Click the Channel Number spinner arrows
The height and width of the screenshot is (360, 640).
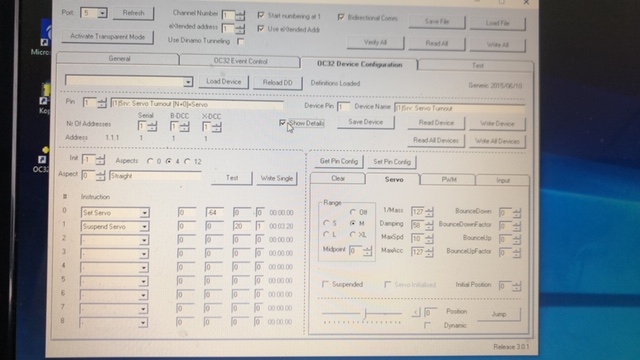click(240, 16)
